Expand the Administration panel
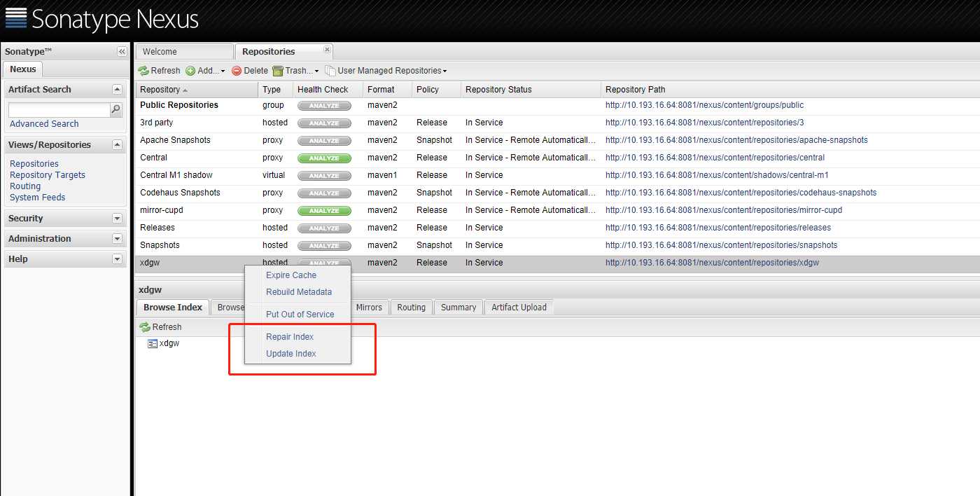980x496 pixels. 117,239
